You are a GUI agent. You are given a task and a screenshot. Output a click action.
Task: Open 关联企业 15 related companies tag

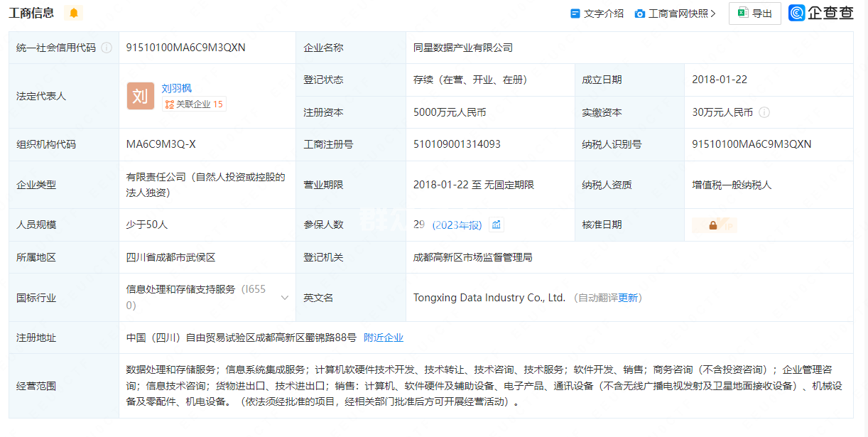[194, 104]
